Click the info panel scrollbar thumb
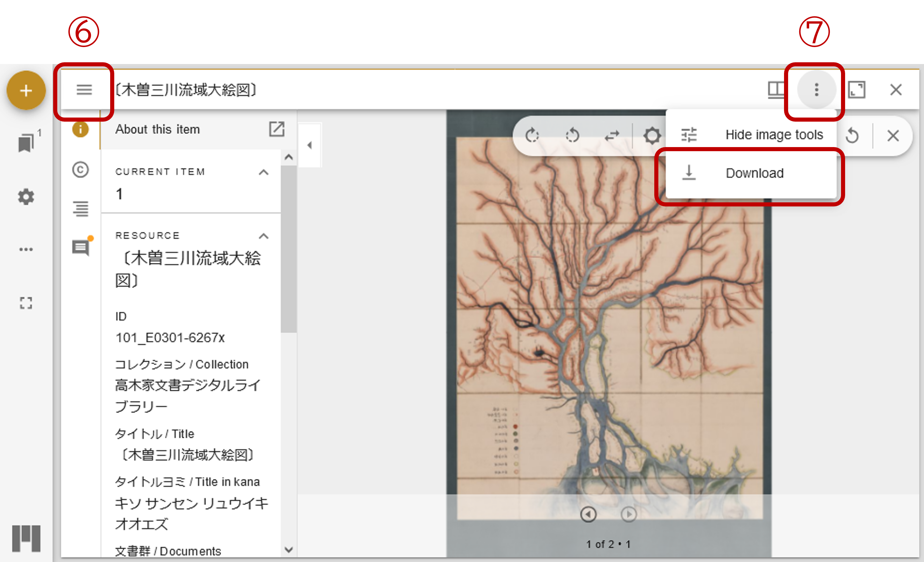 288,249
